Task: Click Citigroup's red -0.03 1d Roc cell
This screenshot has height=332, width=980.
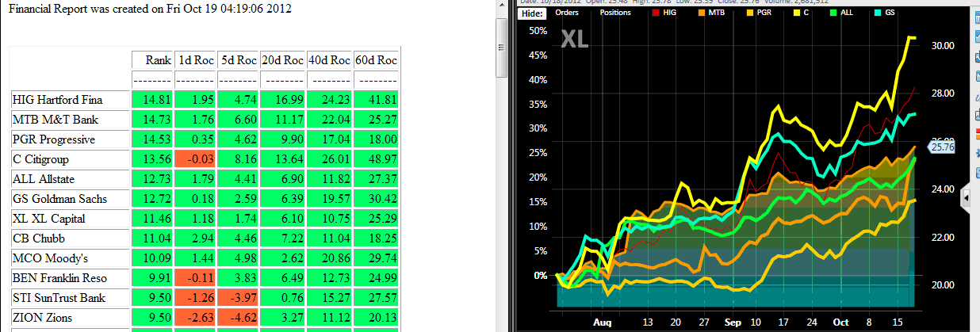Action: (x=195, y=159)
